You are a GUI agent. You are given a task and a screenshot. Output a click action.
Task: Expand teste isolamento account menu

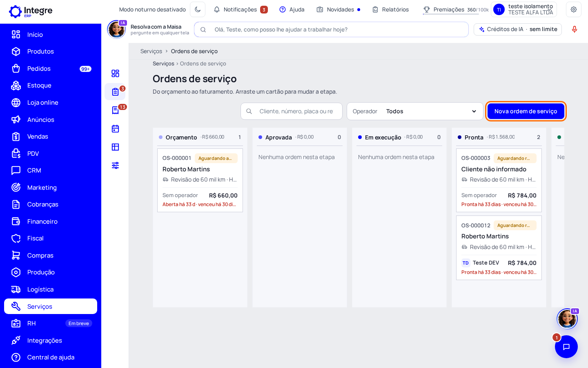tap(524, 9)
